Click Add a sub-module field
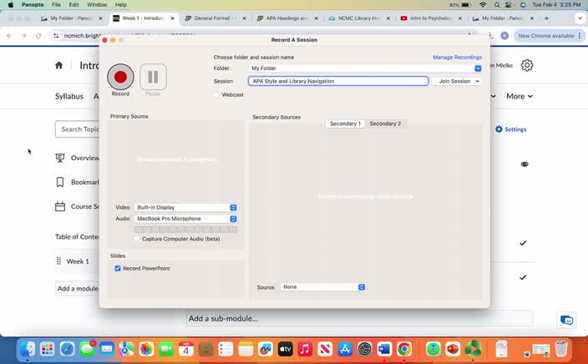 tap(360, 319)
